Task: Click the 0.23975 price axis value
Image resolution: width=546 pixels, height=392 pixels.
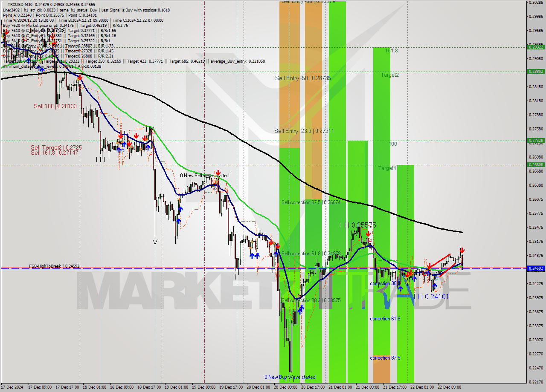Action: coord(536,298)
